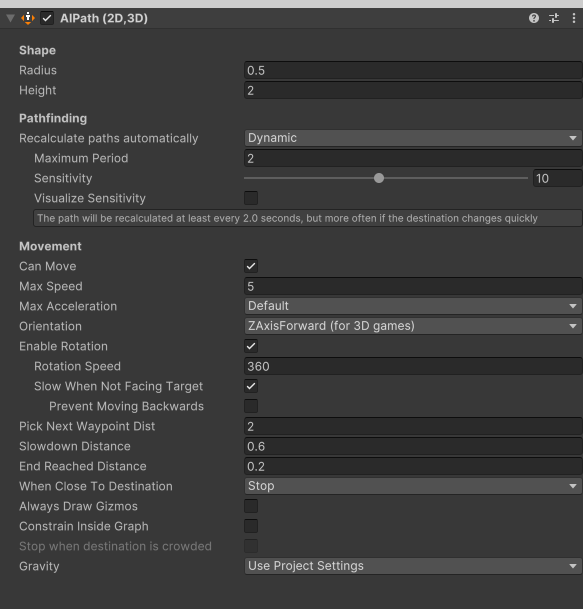Open the component presets icon

tap(554, 18)
